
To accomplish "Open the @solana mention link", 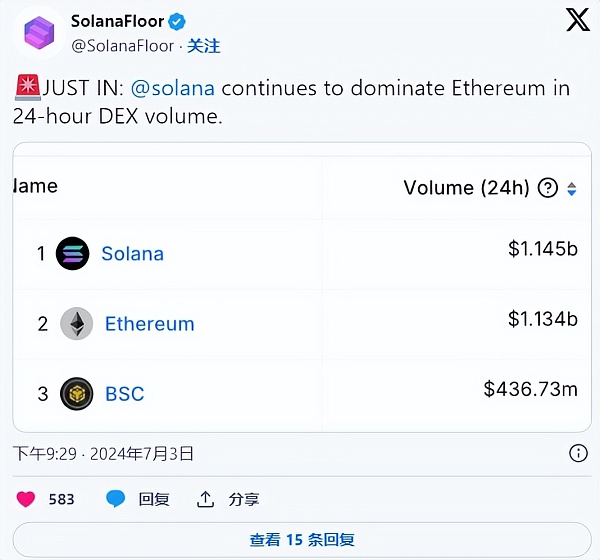I will click(x=173, y=88).
